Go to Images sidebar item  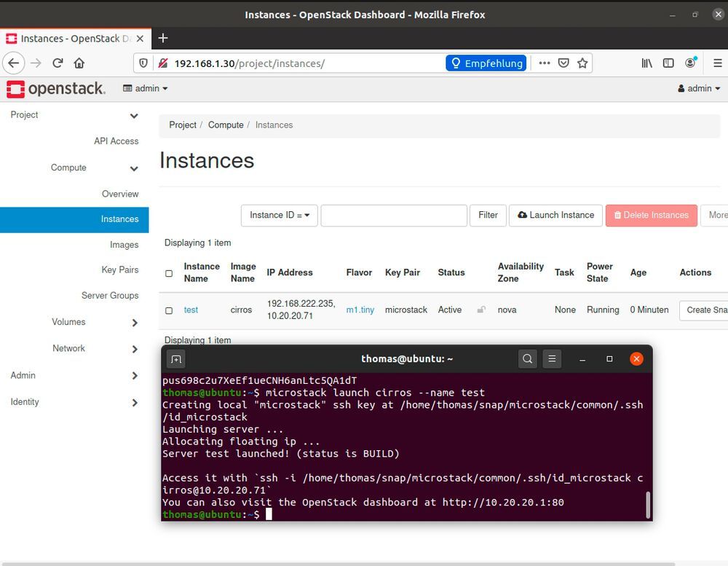124,245
